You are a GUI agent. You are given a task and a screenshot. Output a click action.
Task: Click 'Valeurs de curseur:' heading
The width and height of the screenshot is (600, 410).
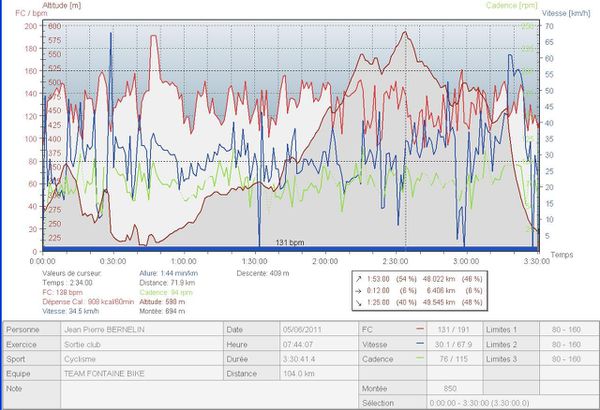(x=72, y=273)
